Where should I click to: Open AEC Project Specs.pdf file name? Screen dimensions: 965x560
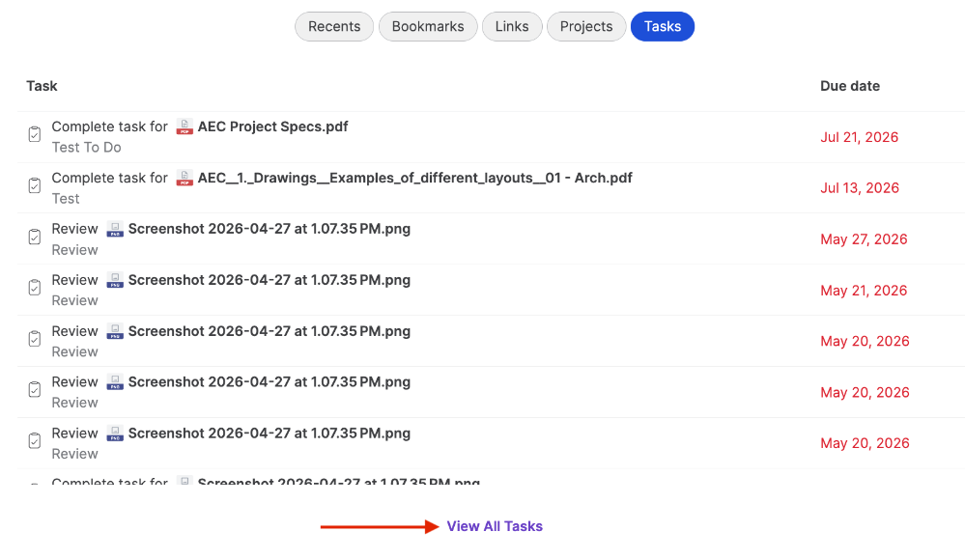[272, 126]
